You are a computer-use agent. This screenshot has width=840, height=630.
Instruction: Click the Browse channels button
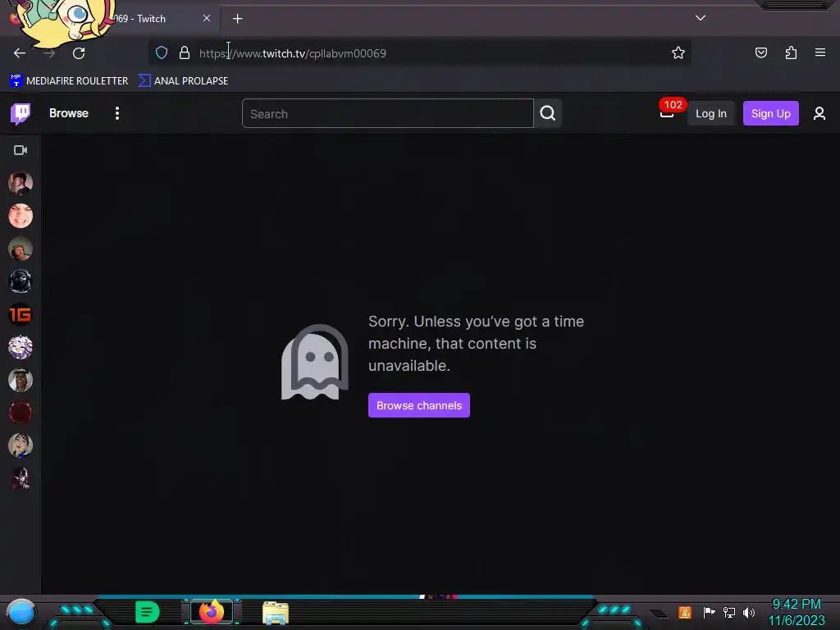pos(419,405)
